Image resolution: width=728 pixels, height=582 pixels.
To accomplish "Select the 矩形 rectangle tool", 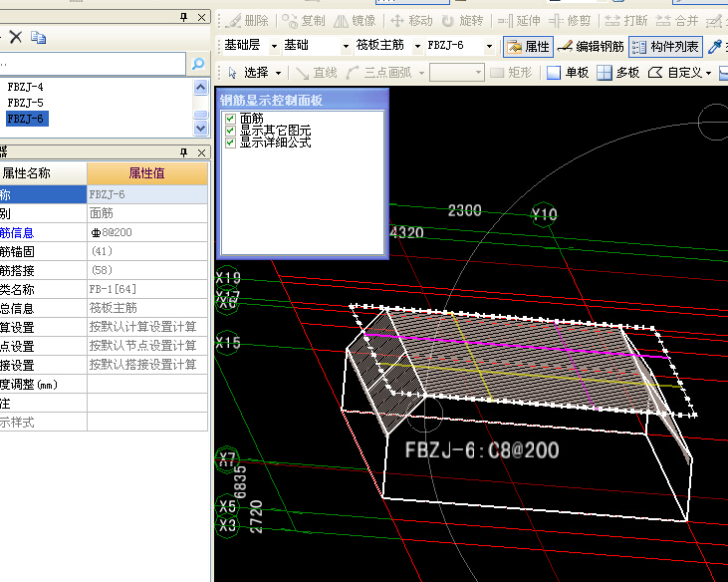I will click(511, 73).
